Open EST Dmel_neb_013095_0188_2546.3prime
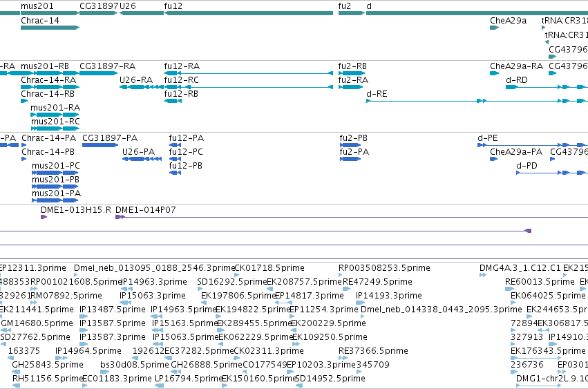588x389 pixels. pyautogui.click(x=154, y=268)
